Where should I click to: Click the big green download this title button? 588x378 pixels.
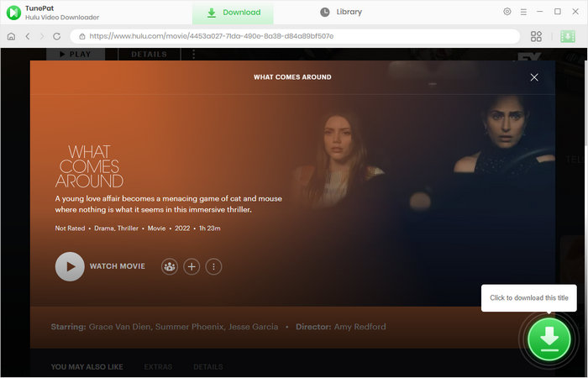coord(549,339)
